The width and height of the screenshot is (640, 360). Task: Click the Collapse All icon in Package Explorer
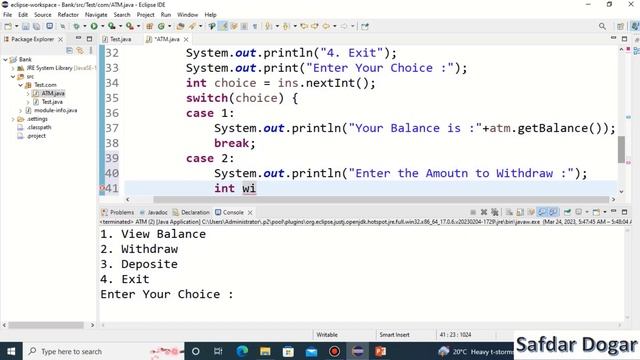(x=69, y=50)
